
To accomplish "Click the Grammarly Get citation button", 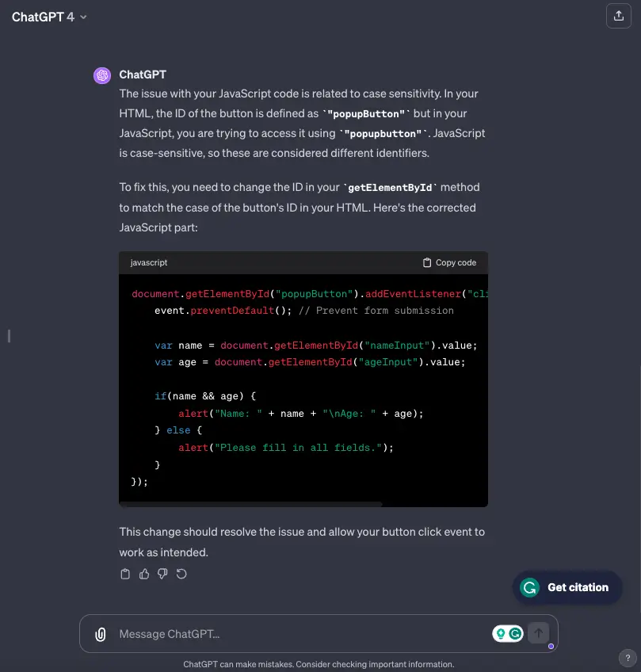I will [x=567, y=587].
